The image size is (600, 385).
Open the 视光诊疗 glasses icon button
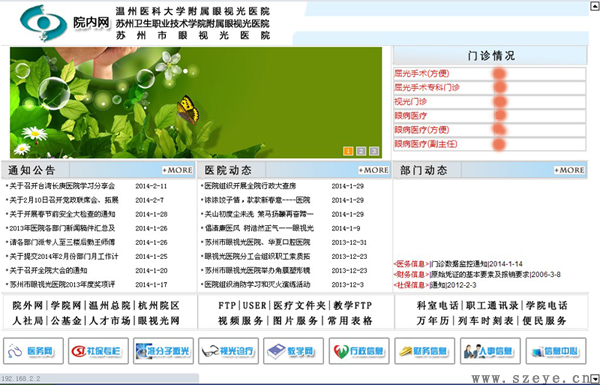pos(228,351)
